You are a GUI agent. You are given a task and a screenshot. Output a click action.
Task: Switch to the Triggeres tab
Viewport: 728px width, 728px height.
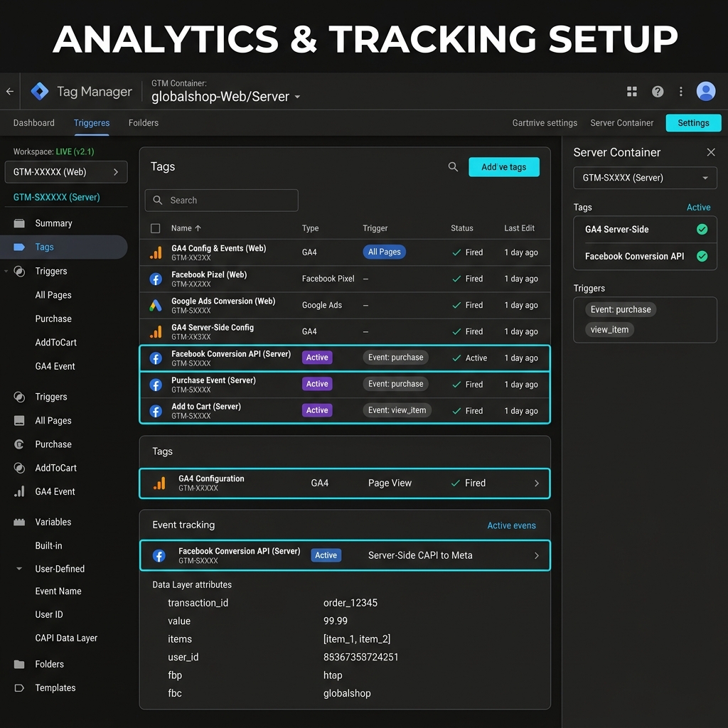pyautogui.click(x=92, y=123)
